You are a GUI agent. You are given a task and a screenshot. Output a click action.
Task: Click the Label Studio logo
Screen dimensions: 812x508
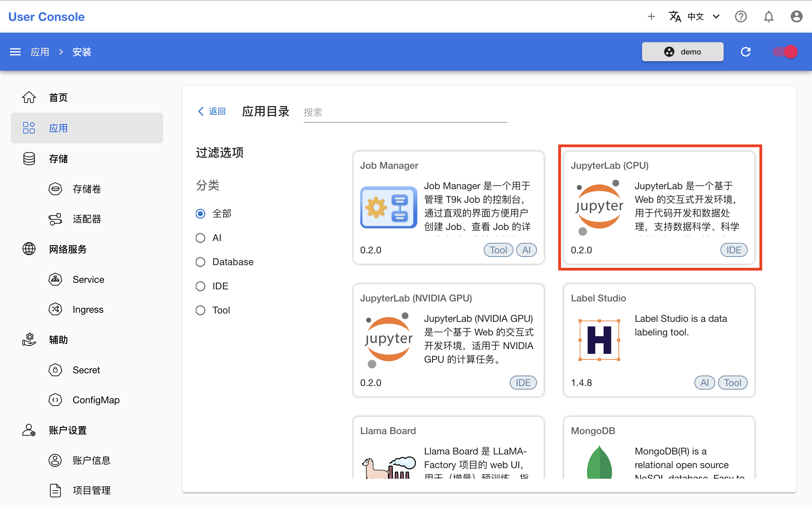pyautogui.click(x=600, y=340)
